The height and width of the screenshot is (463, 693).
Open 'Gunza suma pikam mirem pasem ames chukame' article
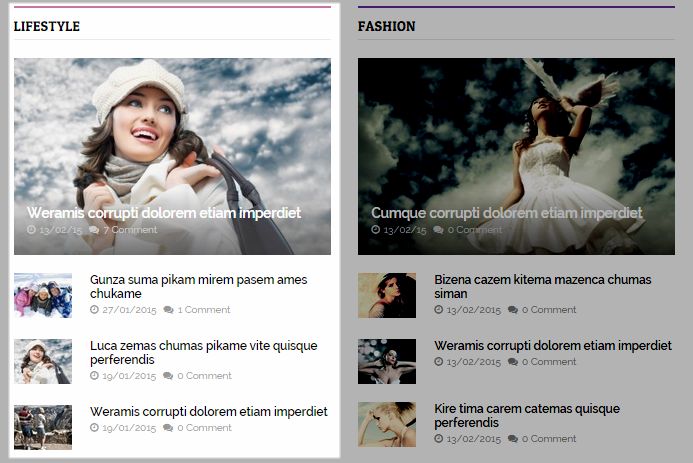[198, 286]
